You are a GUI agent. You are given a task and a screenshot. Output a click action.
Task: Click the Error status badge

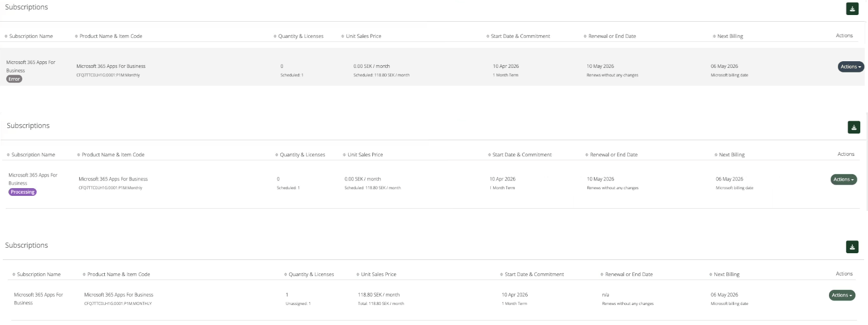tap(14, 78)
